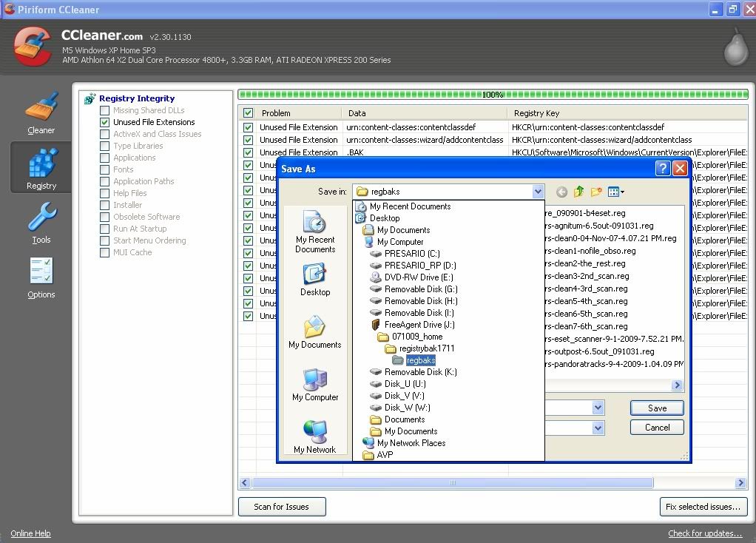Click the back arrow in Save As toolbar
This screenshot has height=543, width=756.
561,192
